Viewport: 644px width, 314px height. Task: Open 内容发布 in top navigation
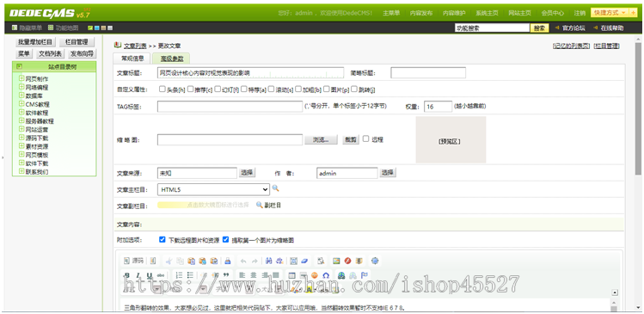pos(421,13)
